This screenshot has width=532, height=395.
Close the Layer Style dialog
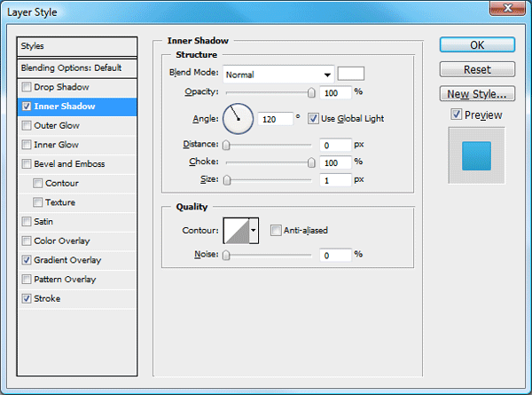(507, 8)
